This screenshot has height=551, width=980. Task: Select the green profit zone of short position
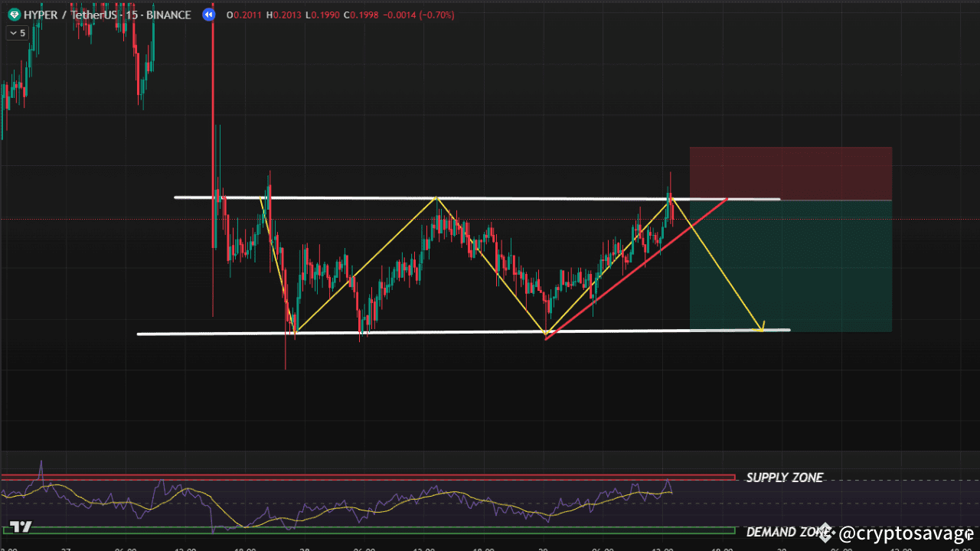coord(791,266)
